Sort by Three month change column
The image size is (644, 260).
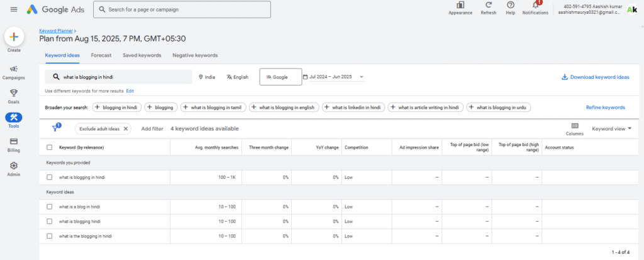pos(269,147)
